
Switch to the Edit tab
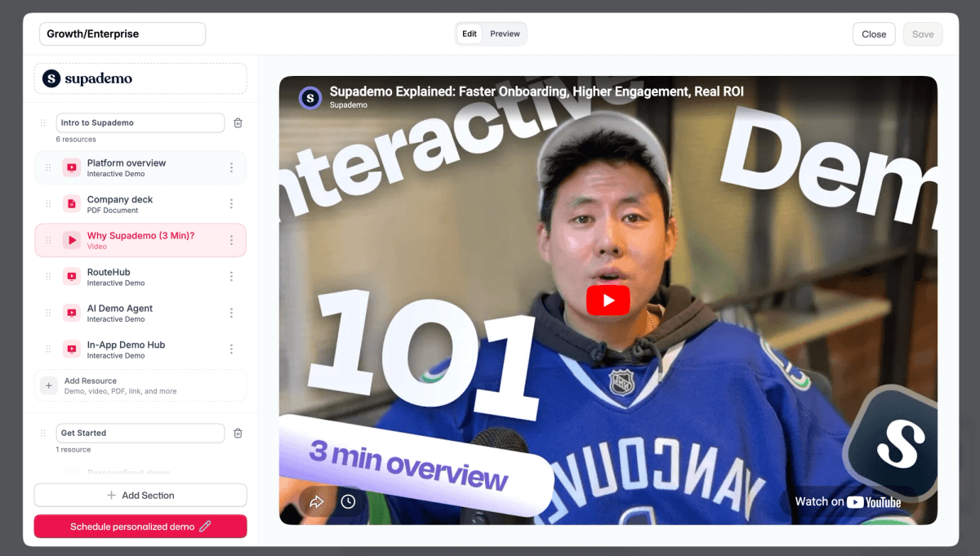(x=470, y=34)
